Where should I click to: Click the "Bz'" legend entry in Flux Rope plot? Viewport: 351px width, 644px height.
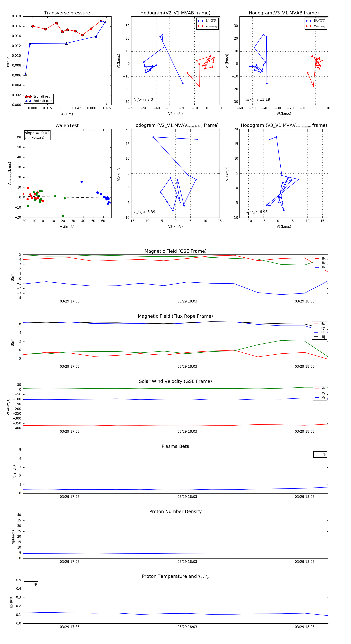(320, 332)
